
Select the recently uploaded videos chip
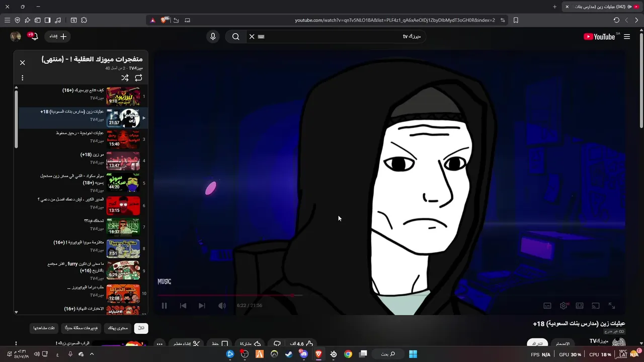pos(81,328)
